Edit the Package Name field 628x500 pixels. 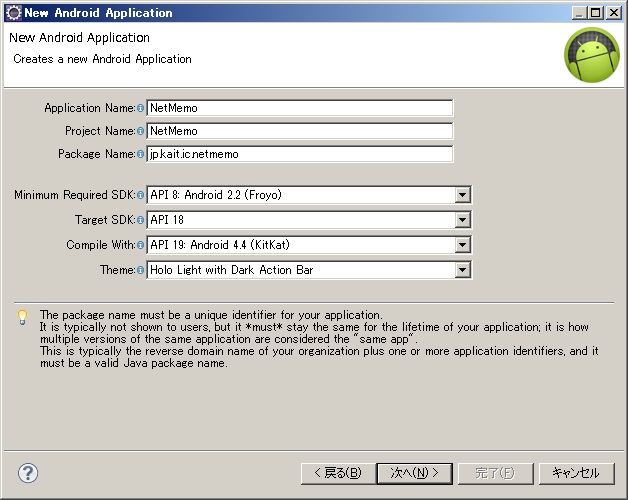coord(300,154)
